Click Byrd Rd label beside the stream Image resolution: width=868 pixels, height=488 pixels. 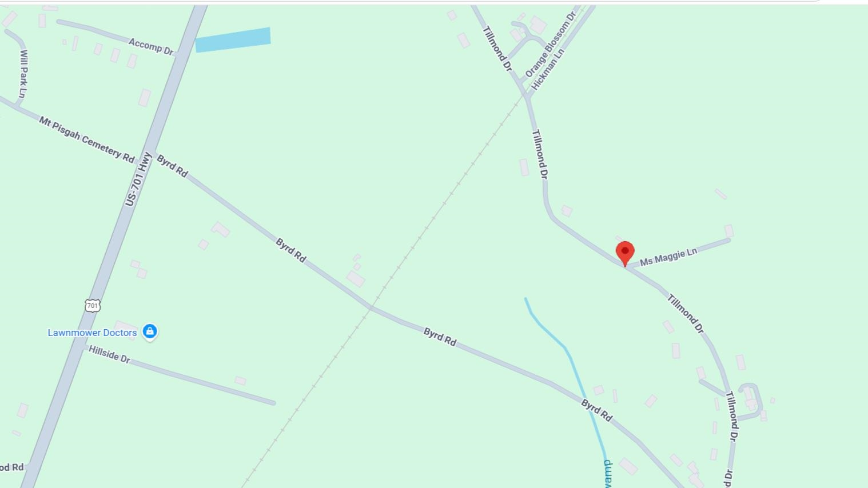pos(596,410)
